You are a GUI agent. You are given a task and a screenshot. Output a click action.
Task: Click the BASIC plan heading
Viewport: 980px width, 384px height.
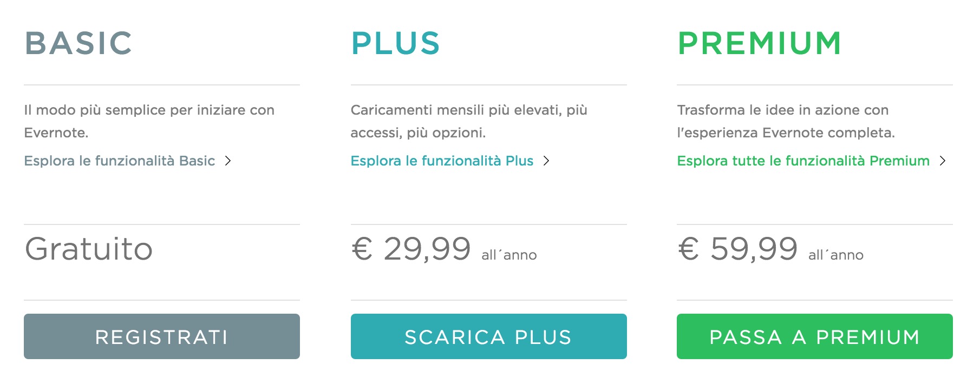pyautogui.click(x=79, y=43)
